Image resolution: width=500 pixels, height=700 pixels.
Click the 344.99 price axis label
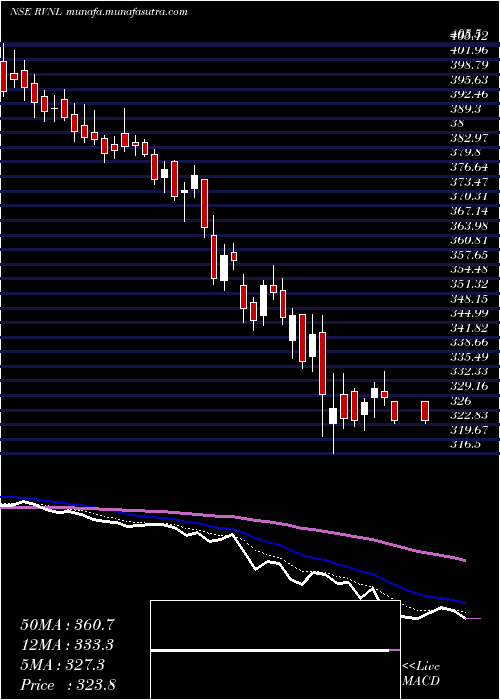pos(468,312)
